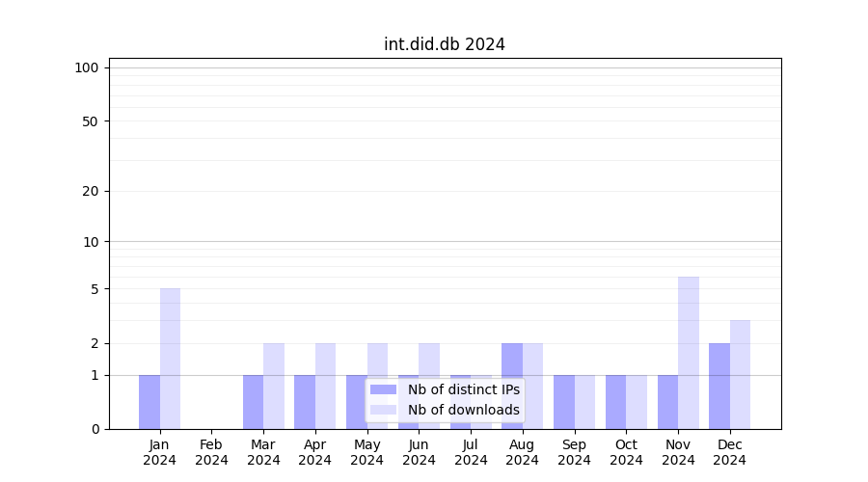Image resolution: width=868 pixels, height=482 pixels.
Task: Select the 50 y-axis tick label
Action: click(x=90, y=121)
